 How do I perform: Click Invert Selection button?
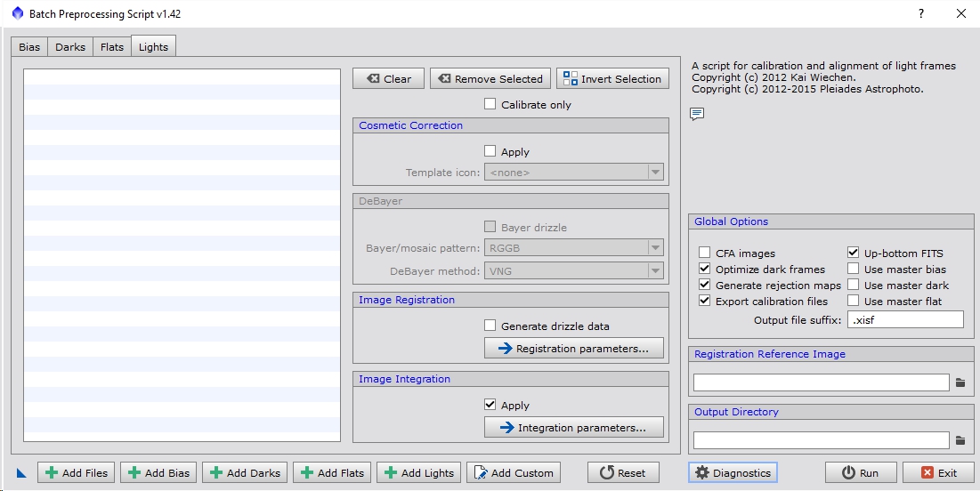(612, 78)
